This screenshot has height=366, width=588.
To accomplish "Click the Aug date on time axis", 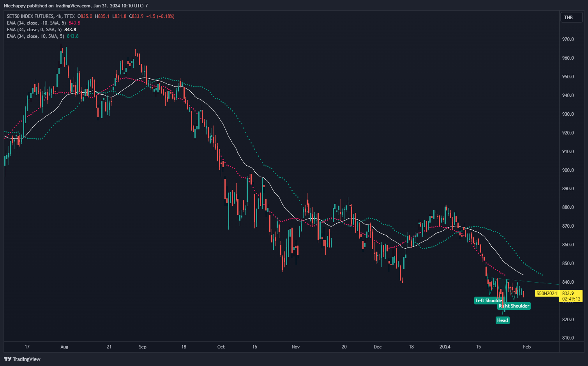I will click(x=64, y=347).
